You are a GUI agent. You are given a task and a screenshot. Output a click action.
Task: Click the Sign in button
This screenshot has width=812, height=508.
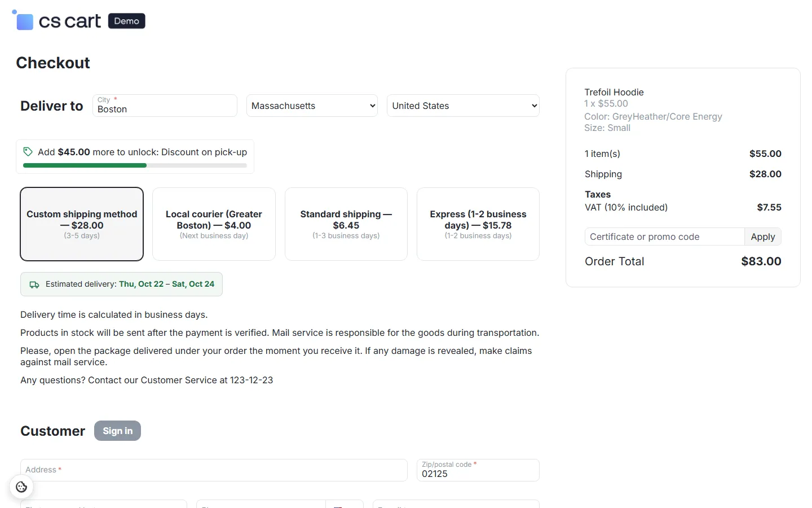[x=117, y=431]
